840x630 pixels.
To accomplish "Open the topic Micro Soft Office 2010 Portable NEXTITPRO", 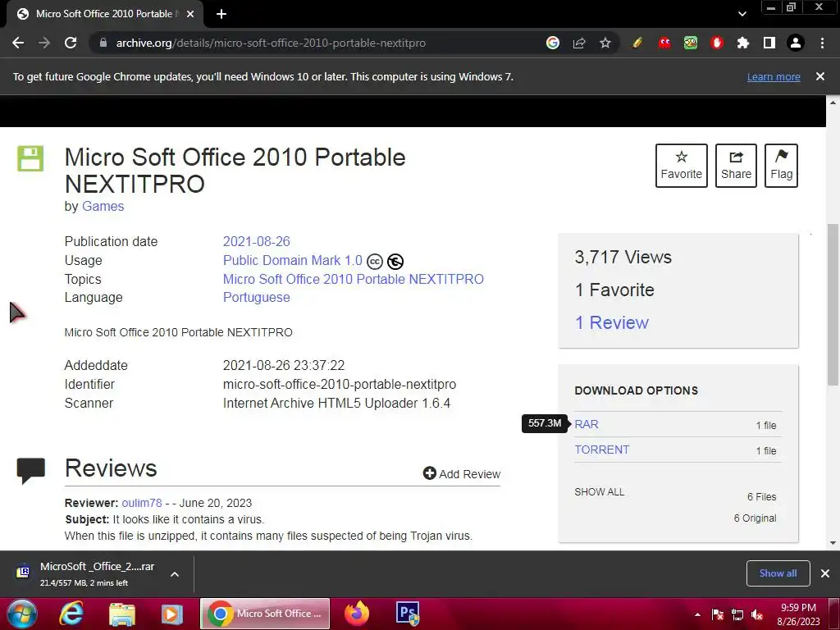I will point(354,279).
